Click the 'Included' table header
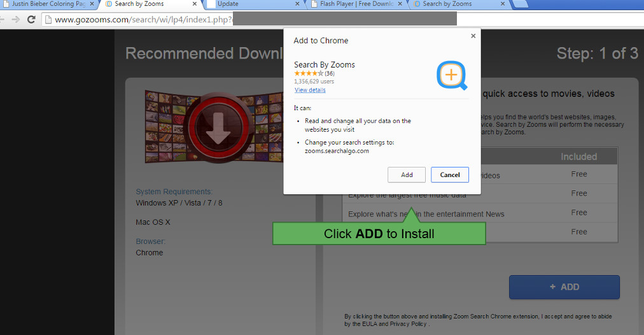The height and width of the screenshot is (335, 644). 578,157
